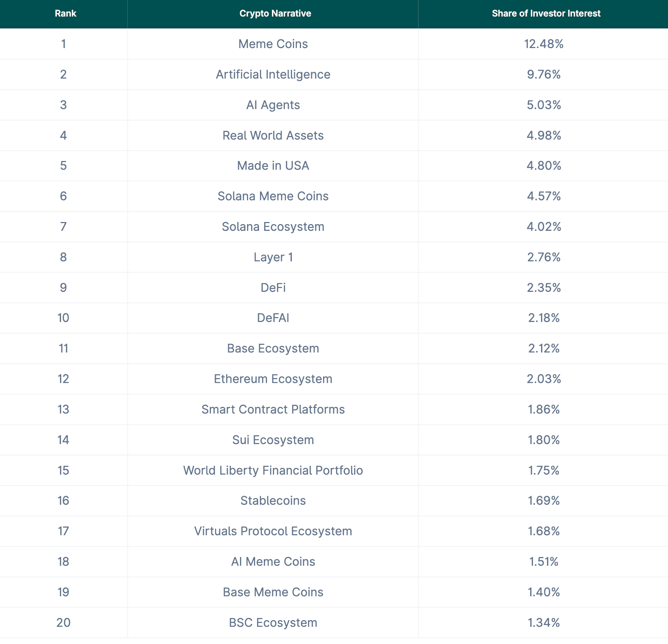Click the DeFAI narrative cell
This screenshot has height=644, width=668.
coord(273,318)
